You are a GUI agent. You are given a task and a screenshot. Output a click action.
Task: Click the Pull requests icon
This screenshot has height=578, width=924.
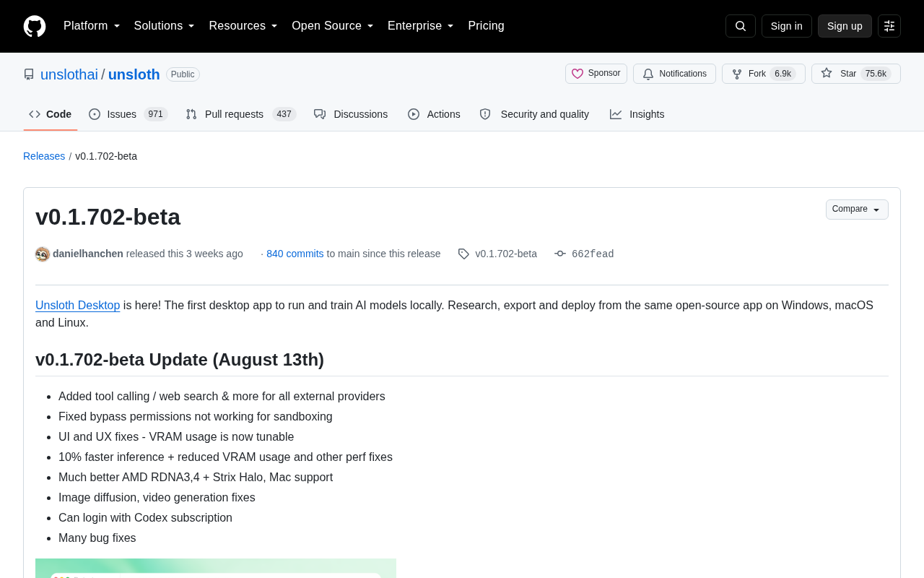(x=191, y=114)
